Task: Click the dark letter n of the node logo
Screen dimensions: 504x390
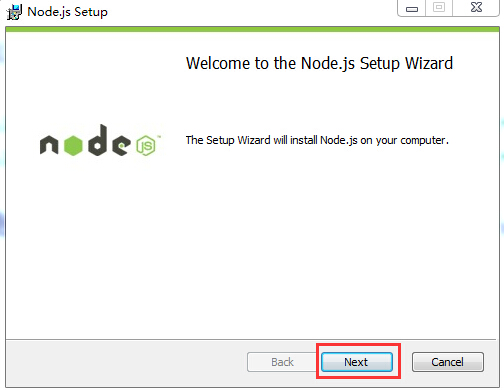Action: [49, 145]
